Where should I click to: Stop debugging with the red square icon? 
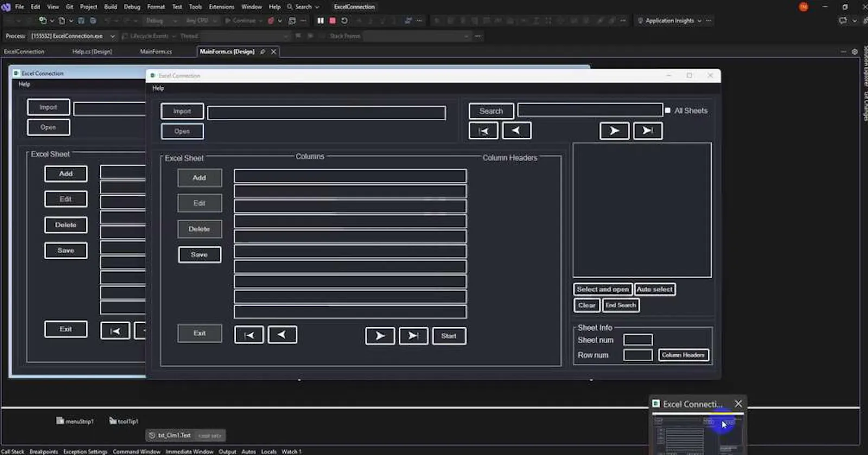pos(333,21)
